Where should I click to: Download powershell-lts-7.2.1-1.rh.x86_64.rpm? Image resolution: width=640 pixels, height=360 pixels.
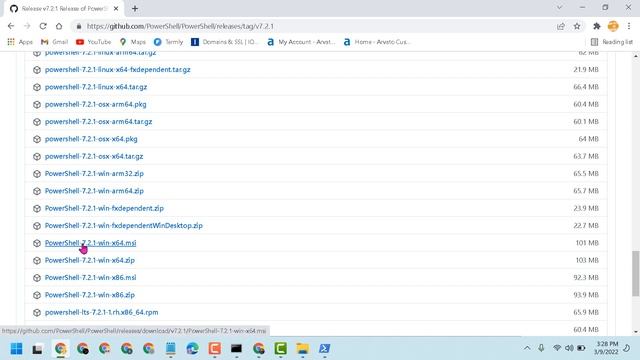point(102,312)
